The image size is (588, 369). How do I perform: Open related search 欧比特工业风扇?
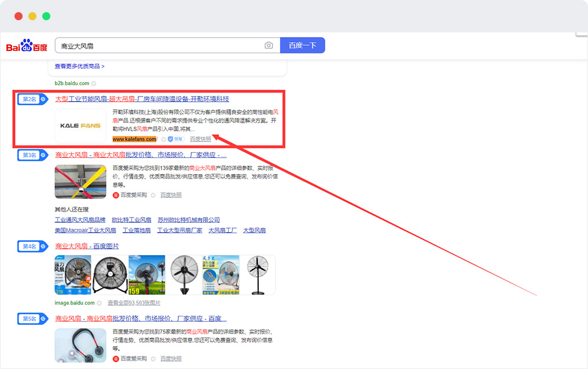pyautogui.click(x=131, y=220)
